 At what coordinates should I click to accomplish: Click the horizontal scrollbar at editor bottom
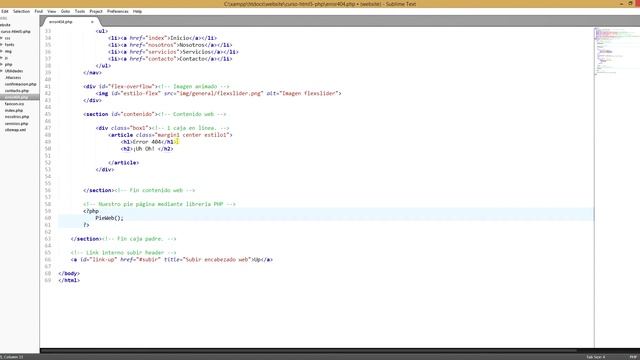coord(308,350)
